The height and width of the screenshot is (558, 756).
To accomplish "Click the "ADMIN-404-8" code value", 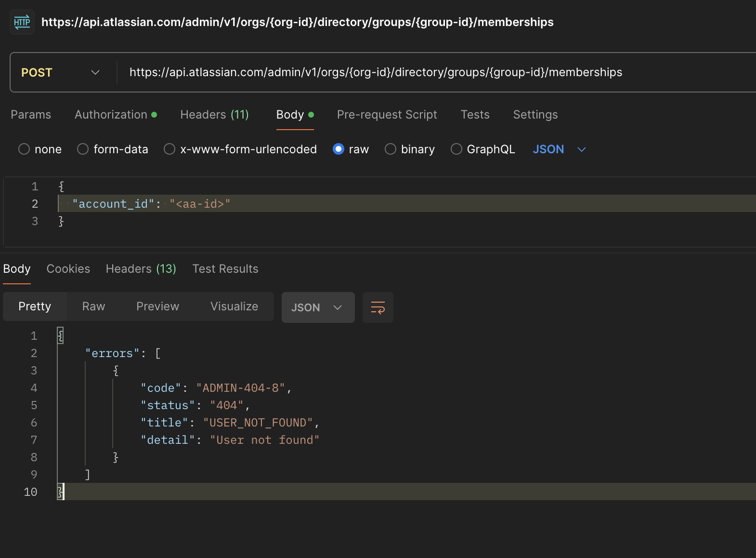I will click(241, 388).
